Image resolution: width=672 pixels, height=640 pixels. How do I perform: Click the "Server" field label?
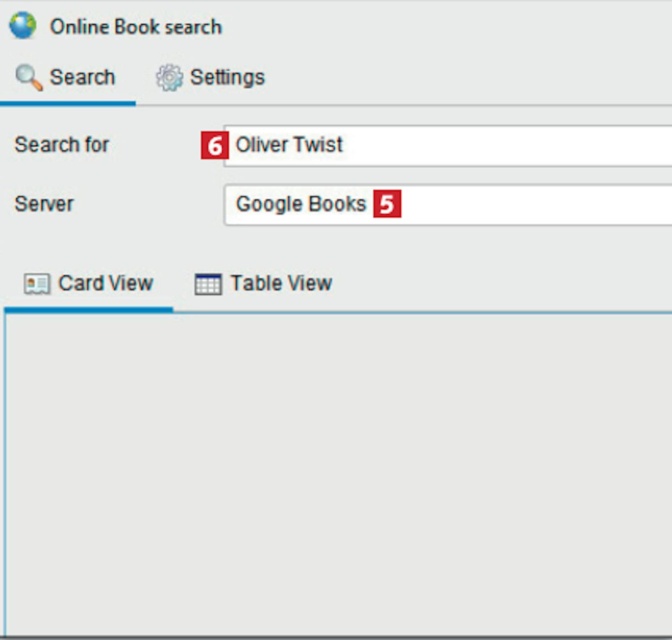pos(44,204)
